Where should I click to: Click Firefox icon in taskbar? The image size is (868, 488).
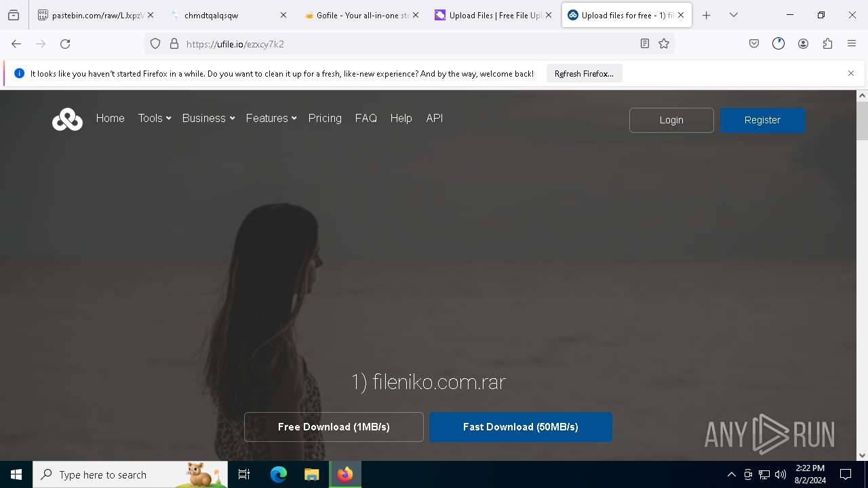[345, 474]
